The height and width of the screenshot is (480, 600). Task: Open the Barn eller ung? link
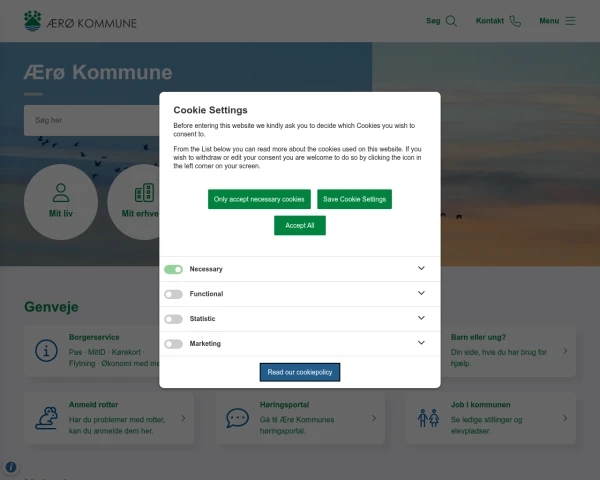coord(478,337)
